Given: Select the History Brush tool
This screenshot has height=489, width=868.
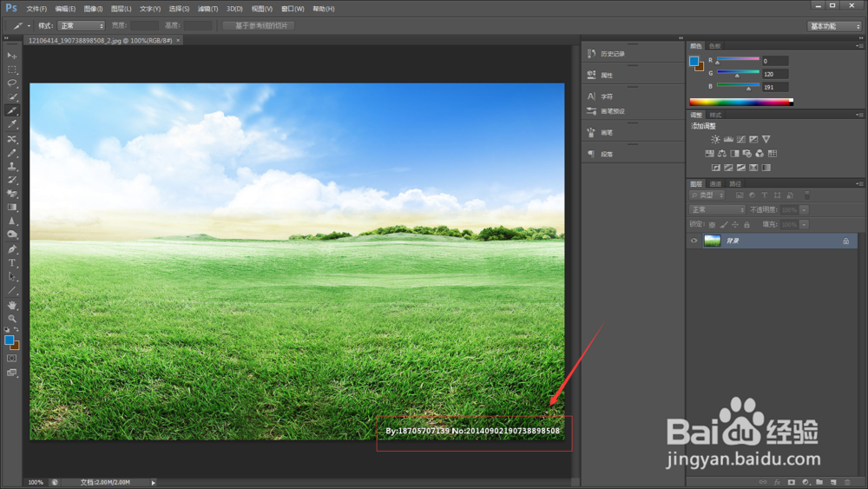Looking at the screenshot, I should [11, 180].
